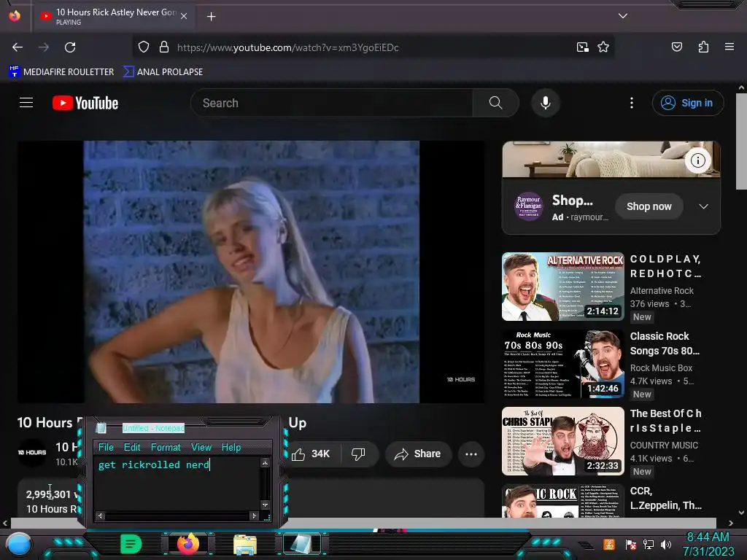The image size is (747, 560).
Task: Open the Chris Stapleton 2:32:33 thumbnail
Action: pos(562,441)
